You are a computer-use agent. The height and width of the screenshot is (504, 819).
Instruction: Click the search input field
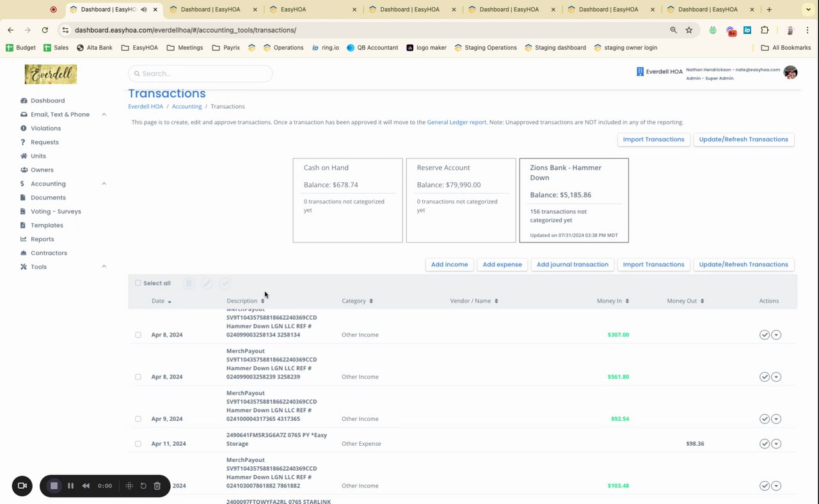(200, 74)
